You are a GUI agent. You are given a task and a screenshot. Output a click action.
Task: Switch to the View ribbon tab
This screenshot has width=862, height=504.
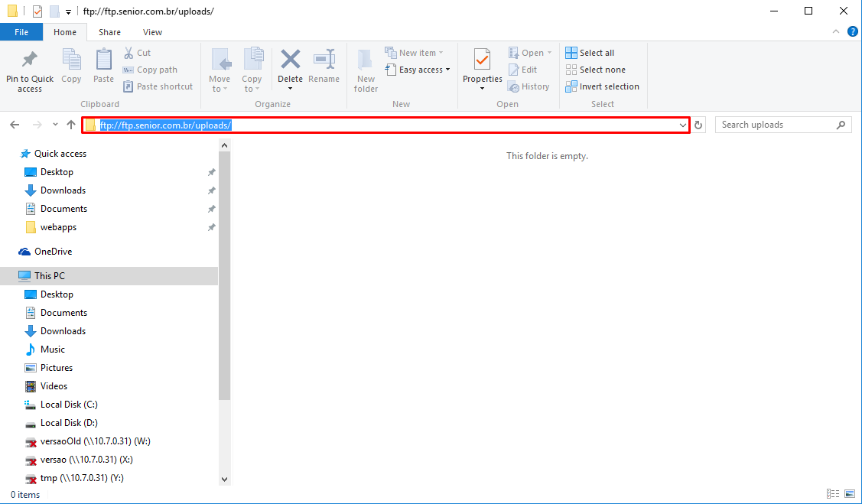[152, 32]
